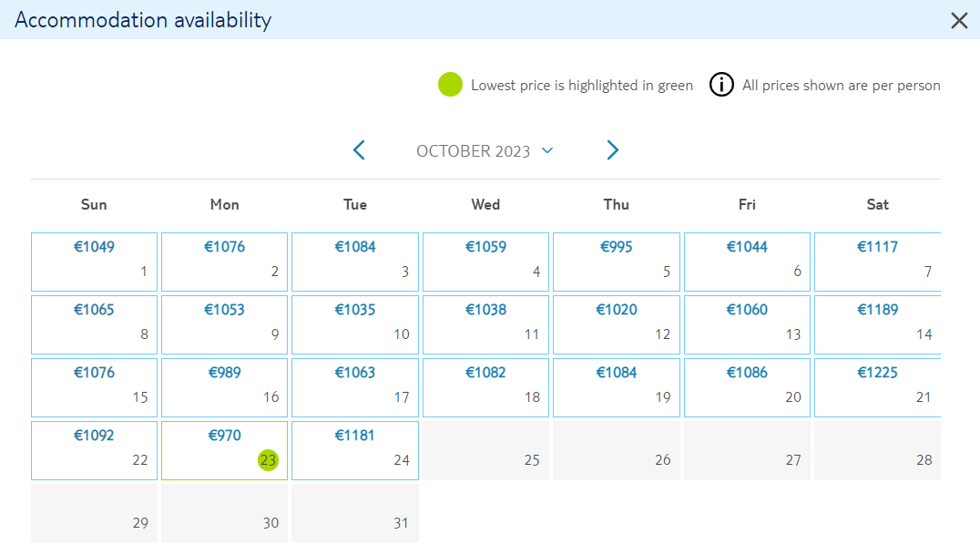Close the Accommodation availability dialog
Viewport: 980px width, 555px height.
(x=959, y=20)
